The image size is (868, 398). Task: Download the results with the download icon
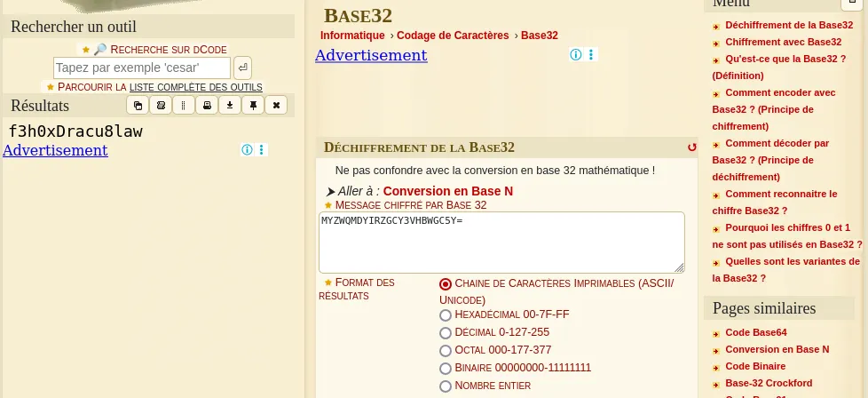click(230, 106)
